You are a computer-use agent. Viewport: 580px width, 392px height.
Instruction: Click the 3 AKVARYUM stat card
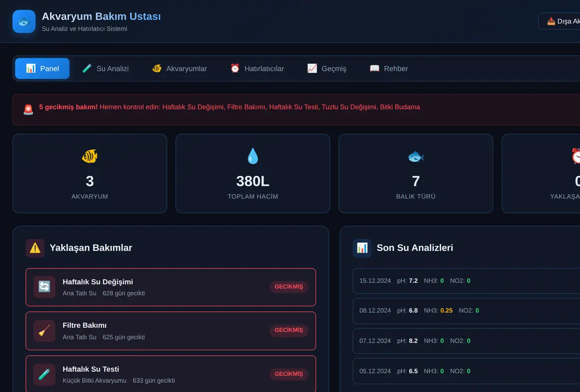pos(90,174)
